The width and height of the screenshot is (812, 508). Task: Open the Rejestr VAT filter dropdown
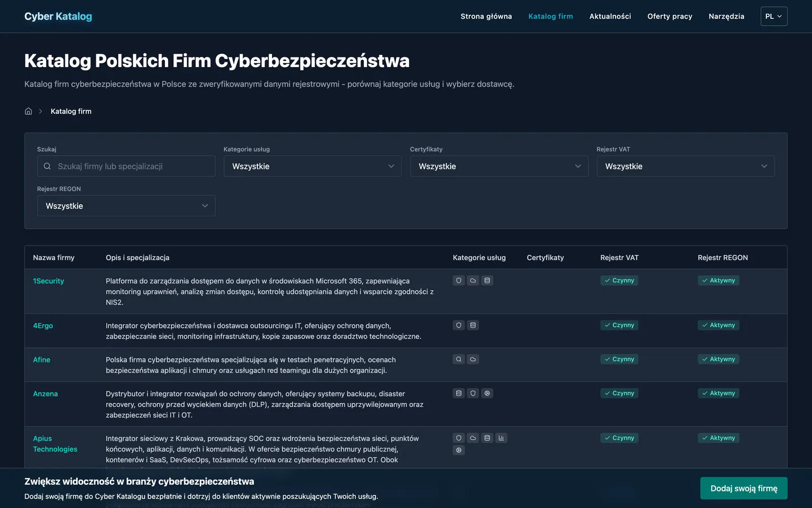click(686, 166)
